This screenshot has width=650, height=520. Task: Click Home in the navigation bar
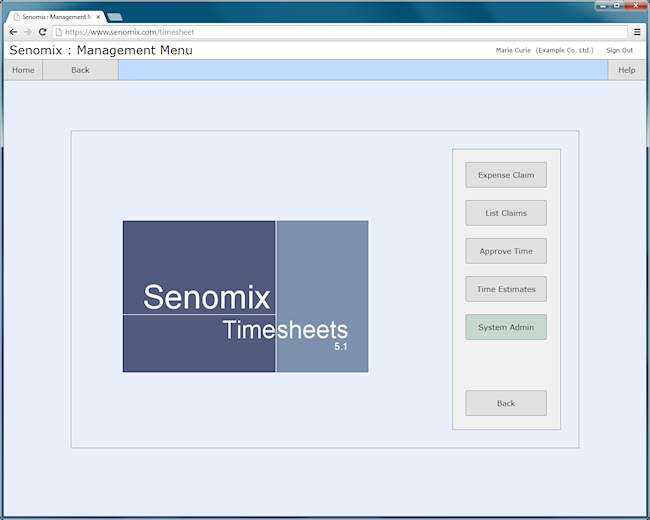(23, 70)
